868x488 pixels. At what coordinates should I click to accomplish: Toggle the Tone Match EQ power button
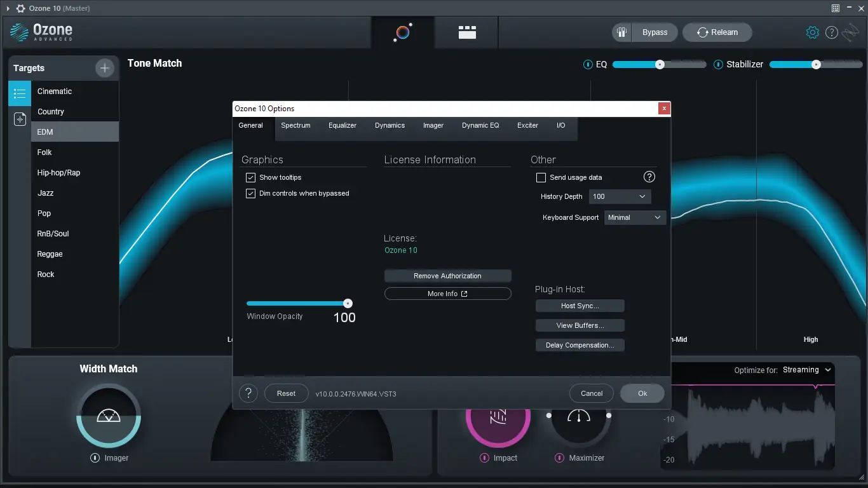pyautogui.click(x=588, y=64)
